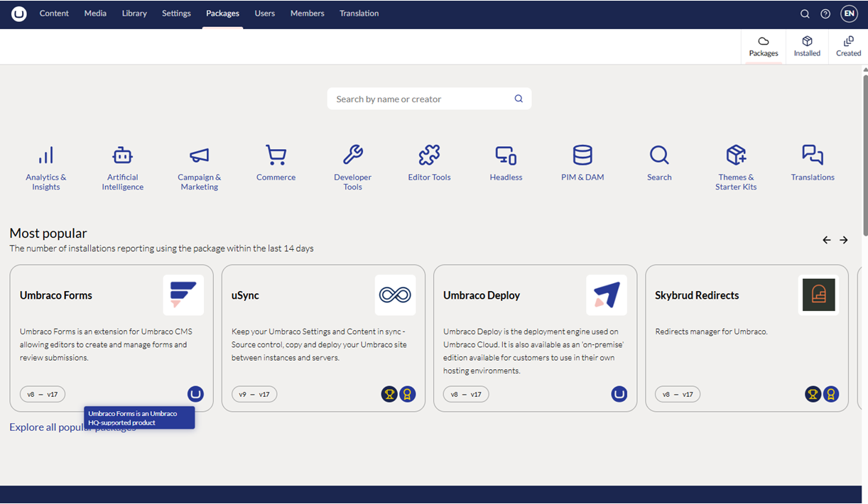Open the uSync package title
868x504 pixels.
[246, 295]
